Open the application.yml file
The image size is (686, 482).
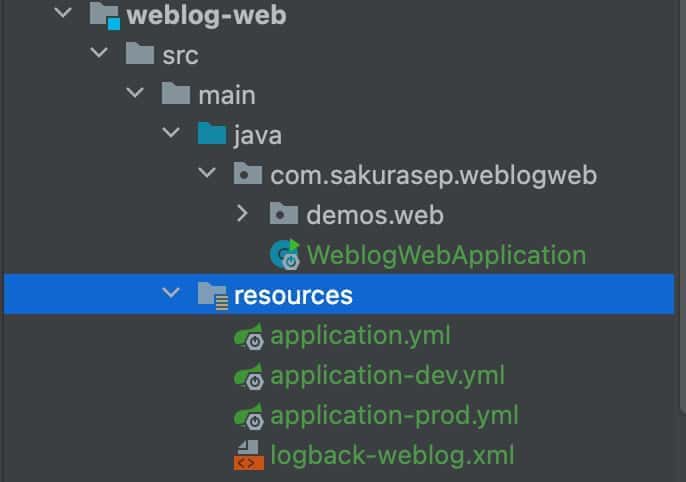click(x=360, y=336)
